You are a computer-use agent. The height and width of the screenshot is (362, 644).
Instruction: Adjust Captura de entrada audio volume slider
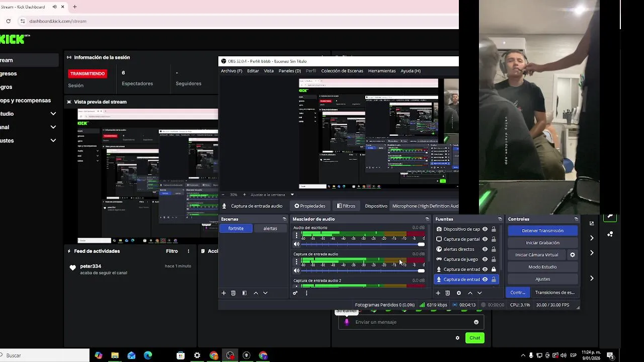[x=362, y=270]
